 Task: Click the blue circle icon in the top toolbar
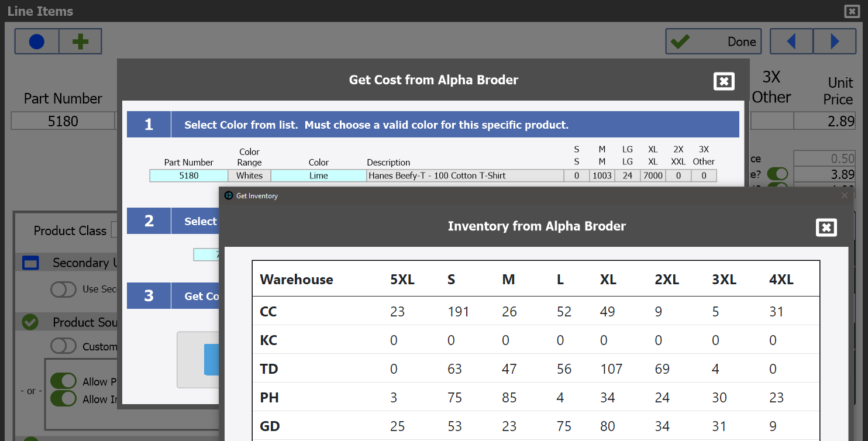pos(36,41)
